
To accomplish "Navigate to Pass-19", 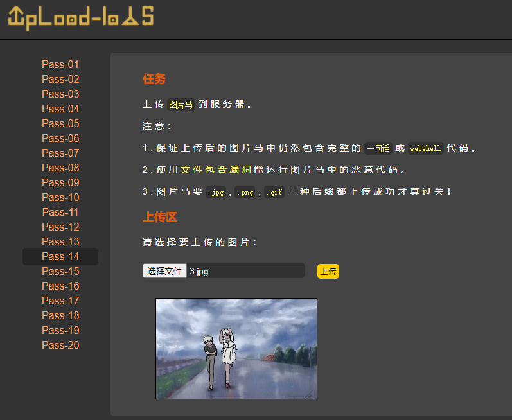I will point(60,330).
